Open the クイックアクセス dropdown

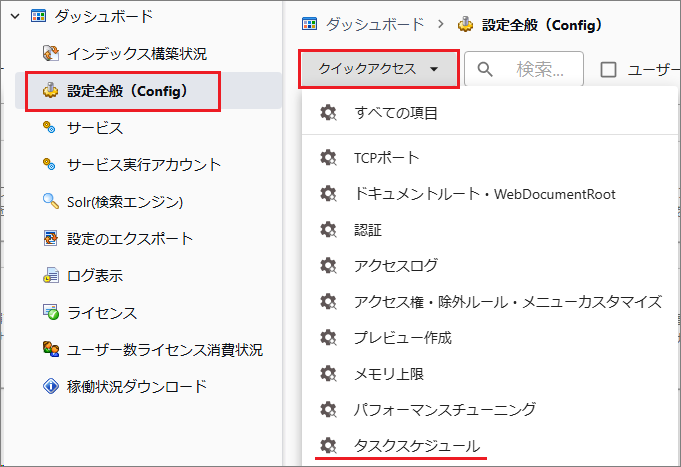click(x=378, y=69)
